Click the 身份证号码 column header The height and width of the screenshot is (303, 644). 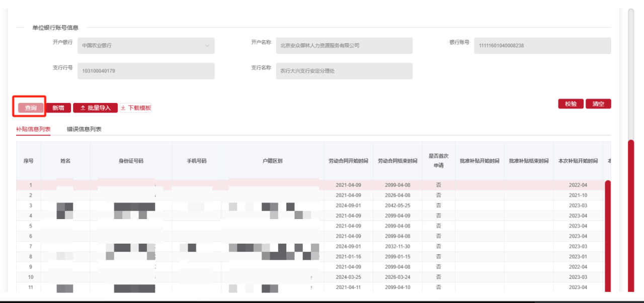click(131, 161)
